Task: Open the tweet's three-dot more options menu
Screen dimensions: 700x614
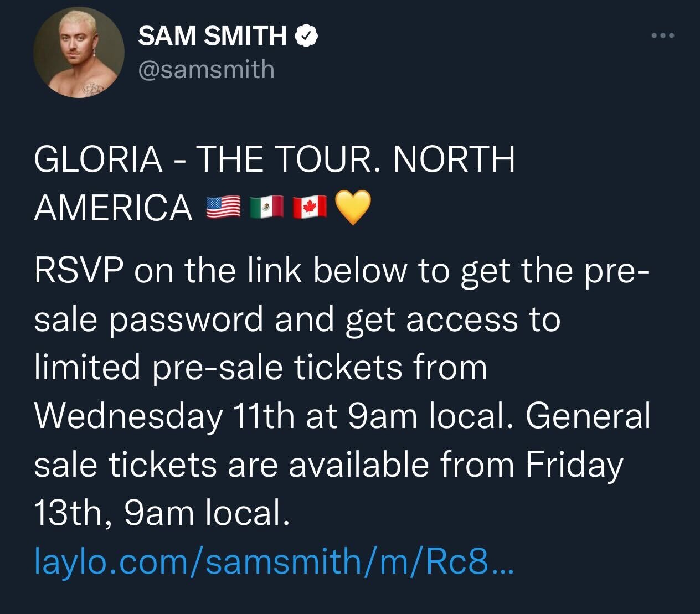Action: click(662, 36)
